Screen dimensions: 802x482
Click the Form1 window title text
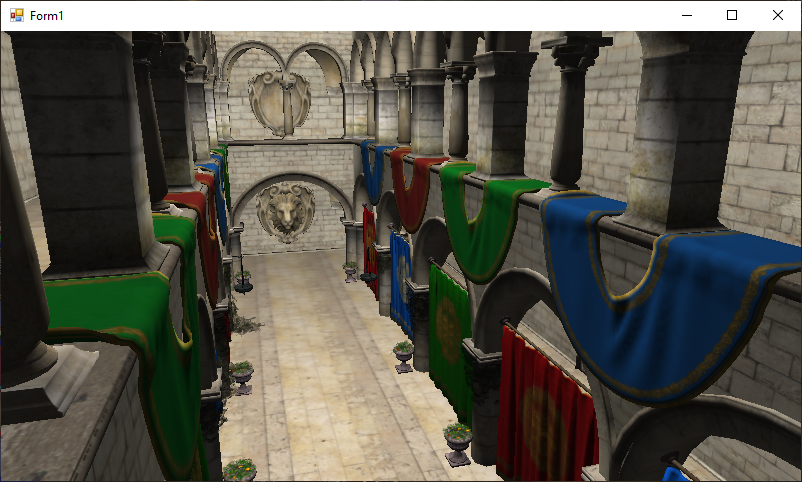click(49, 15)
